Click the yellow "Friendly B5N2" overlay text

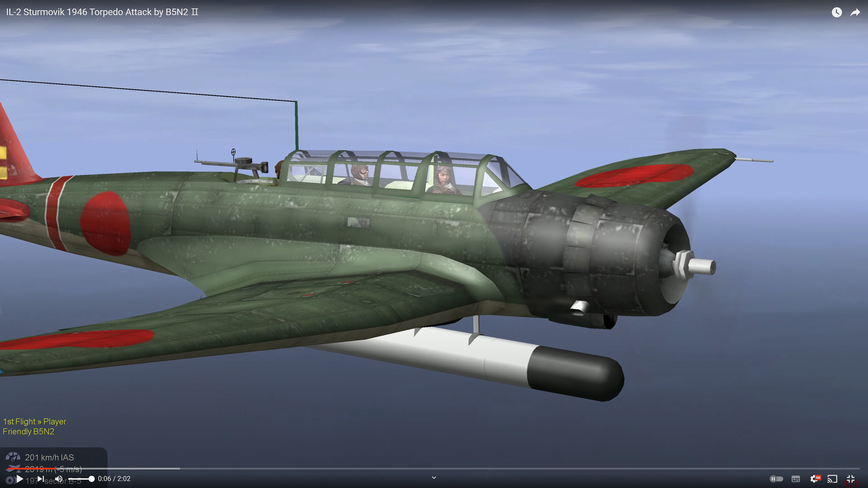tap(29, 432)
